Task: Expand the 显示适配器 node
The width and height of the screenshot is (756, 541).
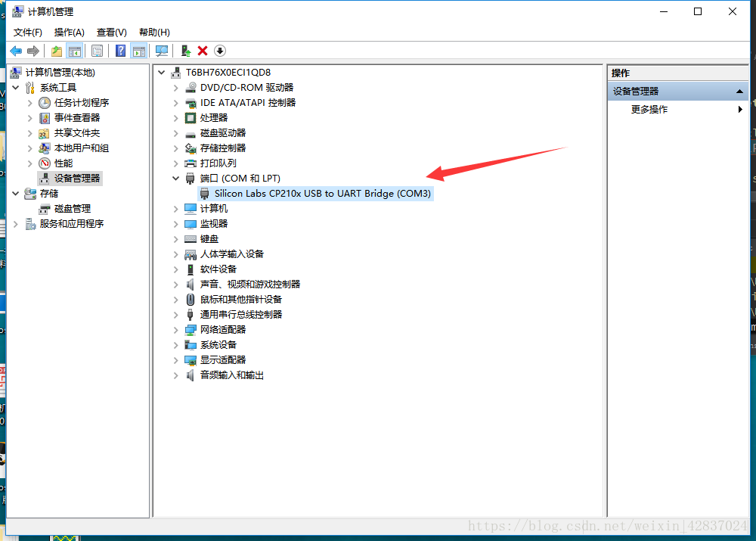Action: [176, 360]
